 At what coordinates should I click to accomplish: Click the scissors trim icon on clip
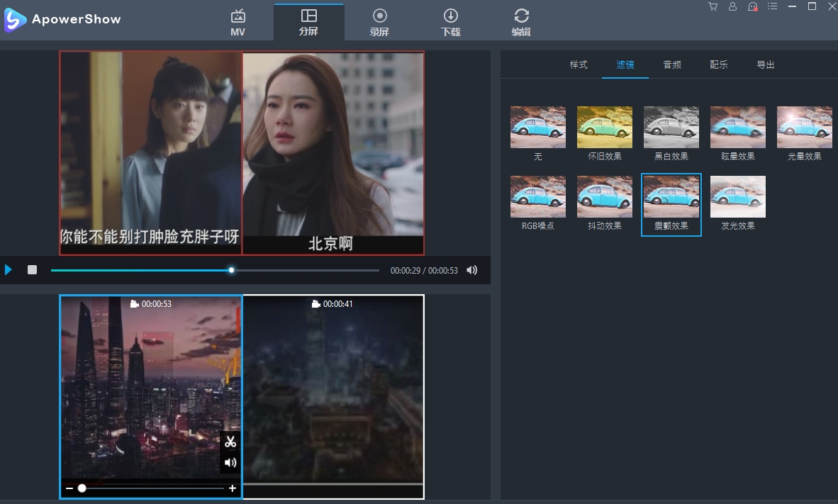(230, 442)
